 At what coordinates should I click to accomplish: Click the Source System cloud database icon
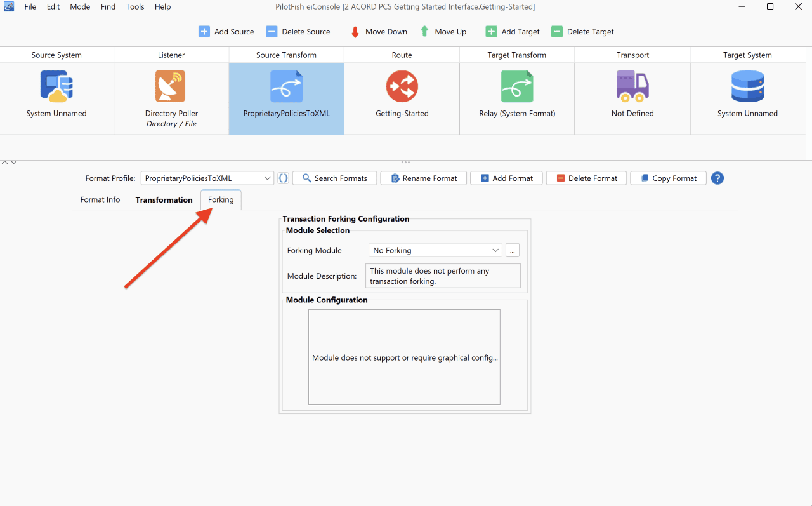tap(56, 86)
